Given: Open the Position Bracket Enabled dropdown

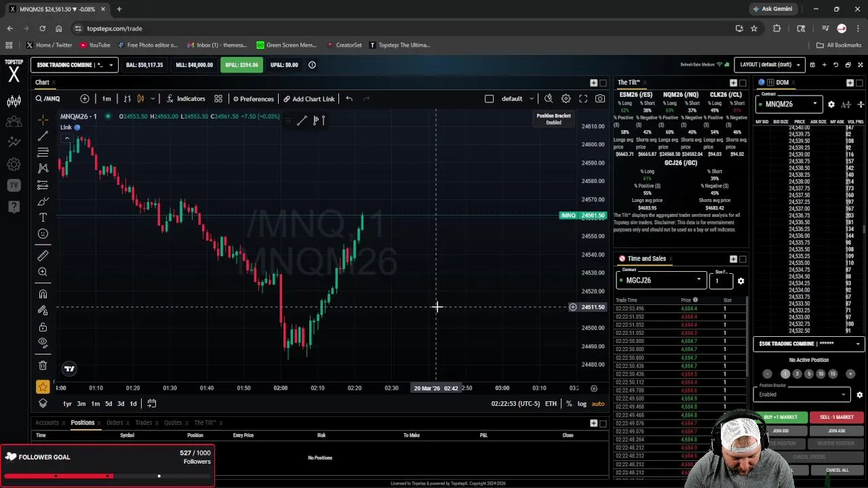Looking at the screenshot, I should pos(802,394).
